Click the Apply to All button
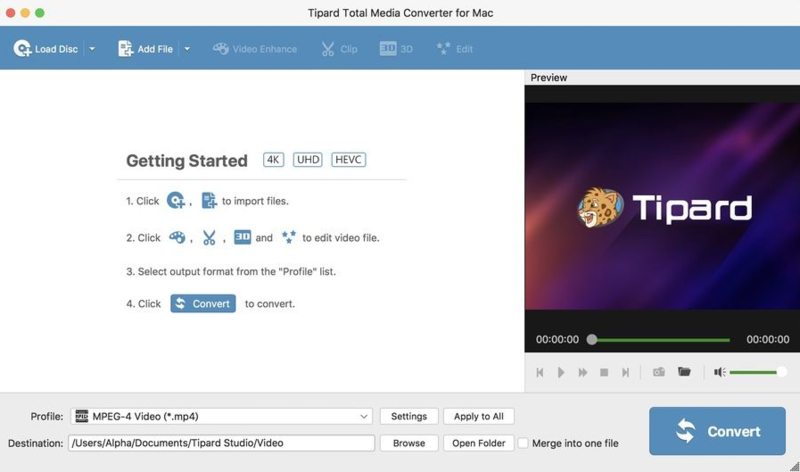The image size is (800, 472). tap(479, 416)
